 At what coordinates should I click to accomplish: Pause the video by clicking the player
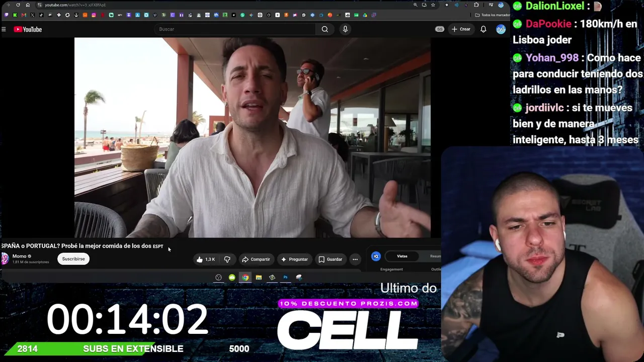(253, 137)
